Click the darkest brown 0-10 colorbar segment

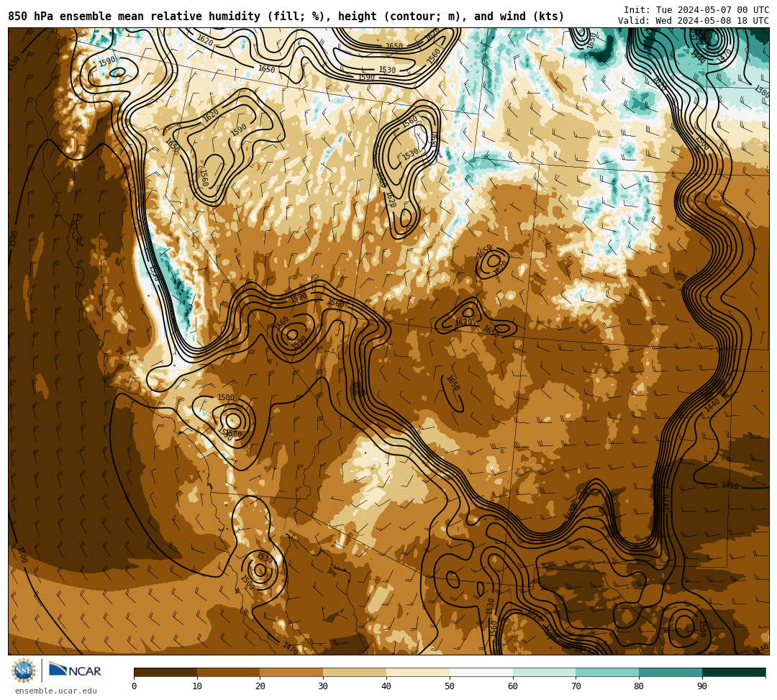(165, 672)
